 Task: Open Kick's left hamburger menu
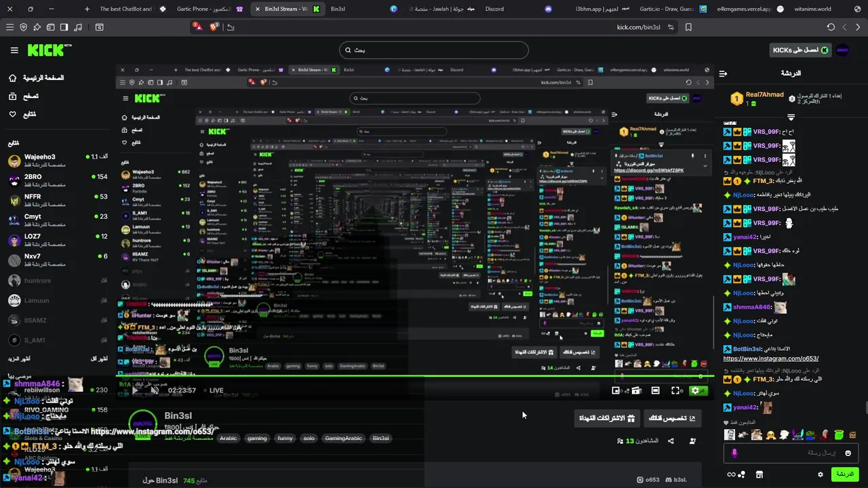pos(14,50)
